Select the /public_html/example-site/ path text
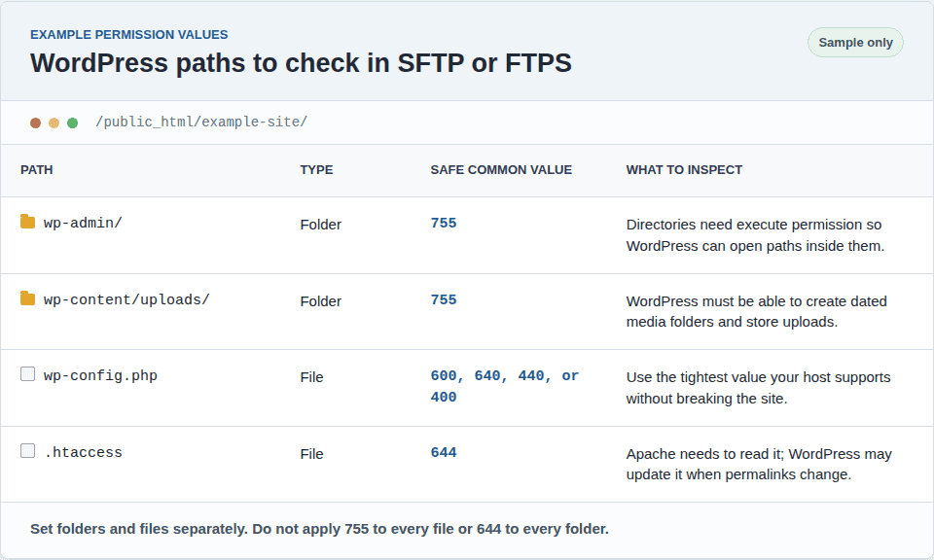Viewport: 934px width, 560px height. coord(201,122)
